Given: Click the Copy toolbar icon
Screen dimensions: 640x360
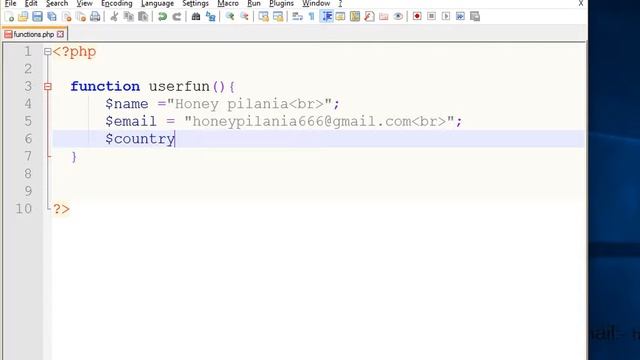Looking at the screenshot, I should [129, 16].
